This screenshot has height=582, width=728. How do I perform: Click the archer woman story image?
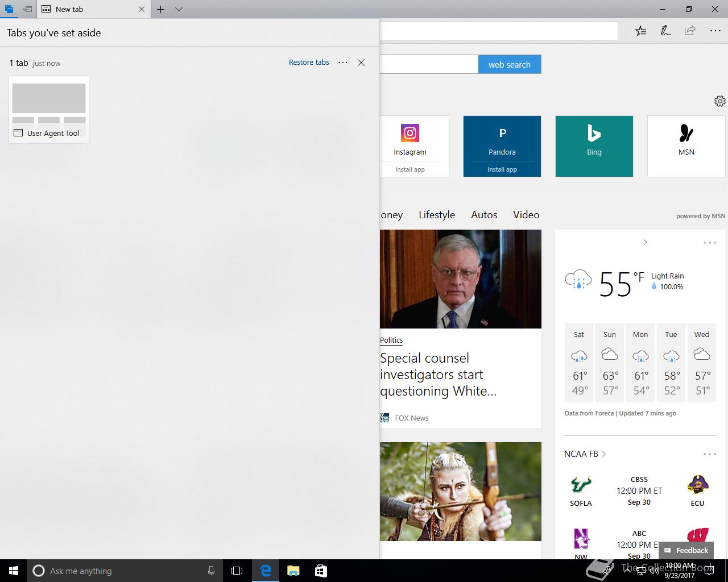461,492
